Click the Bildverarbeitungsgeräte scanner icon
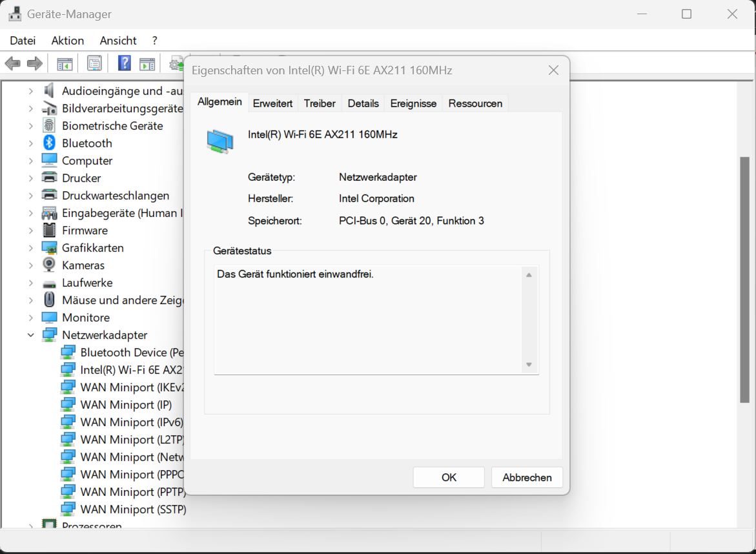Image resolution: width=756 pixels, height=554 pixels. point(49,108)
